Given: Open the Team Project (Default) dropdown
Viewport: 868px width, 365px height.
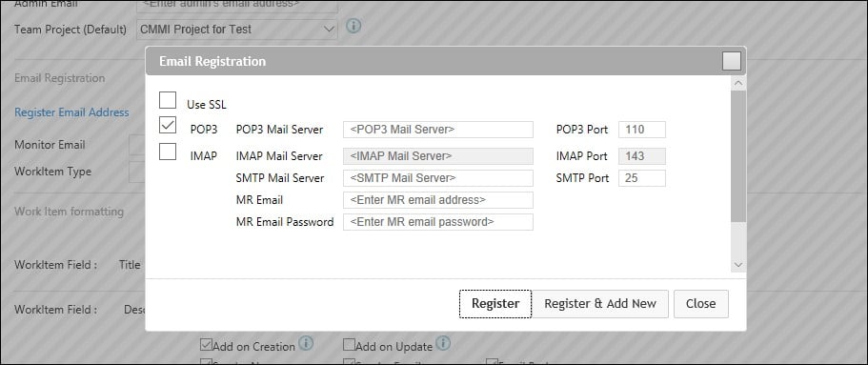Looking at the screenshot, I should [237, 30].
